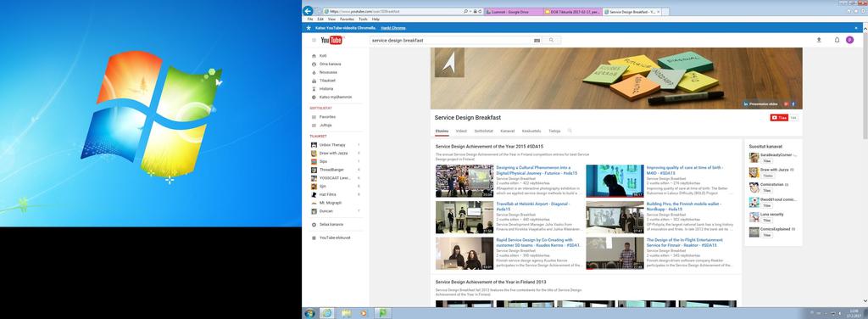The width and height of the screenshot is (868, 319).
Task: Open Katso myöhemmin in sidebar
Action: (336, 97)
